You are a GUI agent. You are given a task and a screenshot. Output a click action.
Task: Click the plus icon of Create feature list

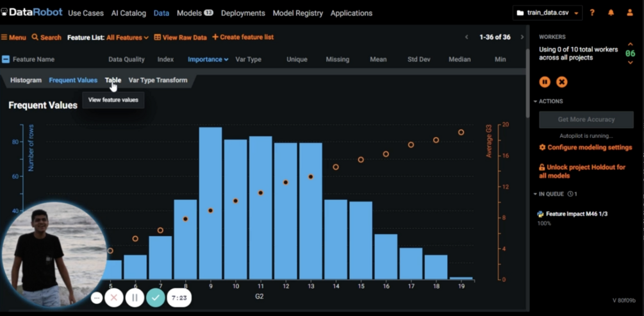pos(215,37)
